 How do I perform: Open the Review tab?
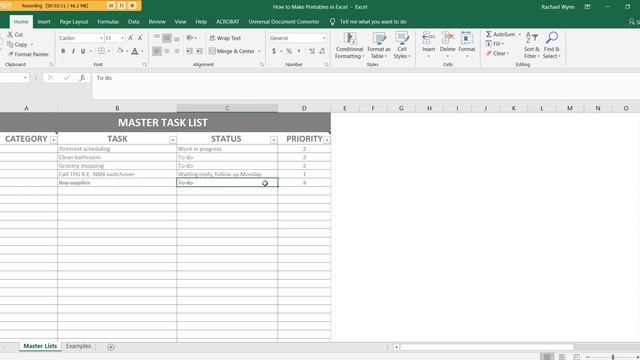(157, 22)
